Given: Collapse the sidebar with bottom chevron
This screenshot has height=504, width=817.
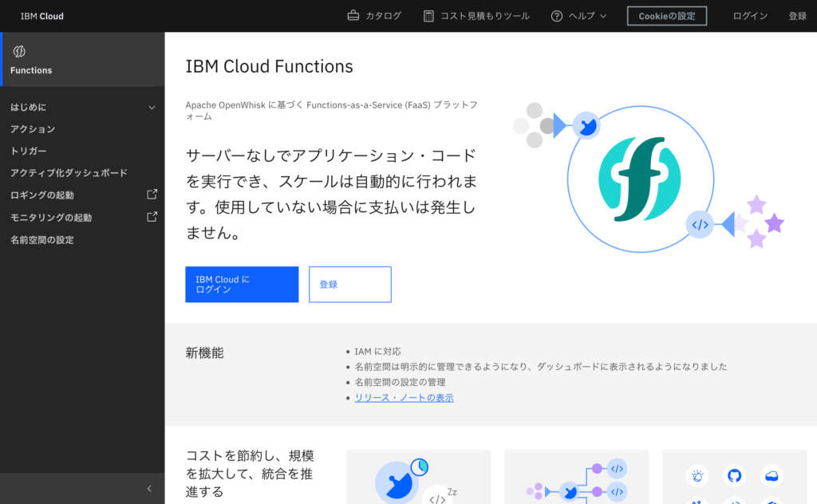Looking at the screenshot, I should [149, 488].
